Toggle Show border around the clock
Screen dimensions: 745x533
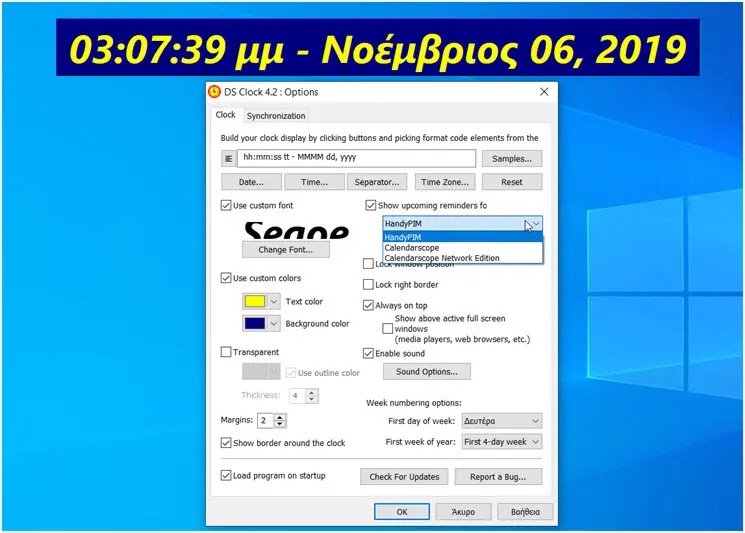pos(226,443)
